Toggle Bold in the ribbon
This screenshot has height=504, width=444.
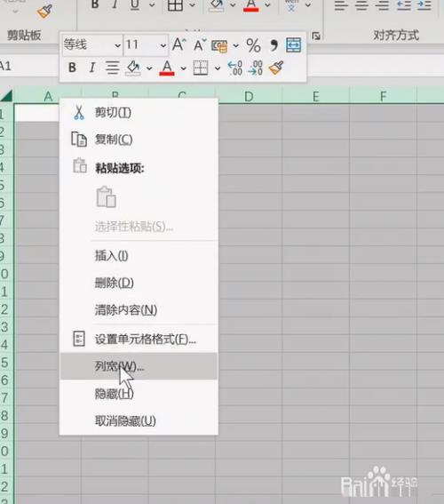click(95, 4)
